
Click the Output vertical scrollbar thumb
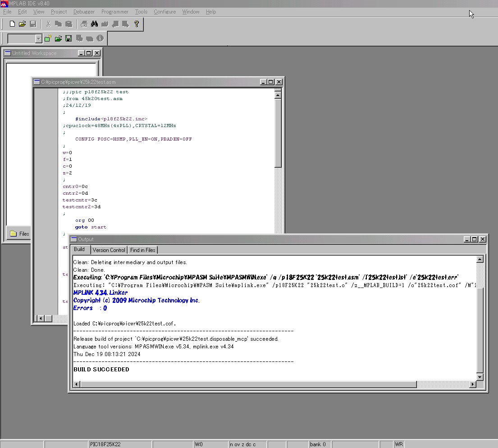coord(480,330)
